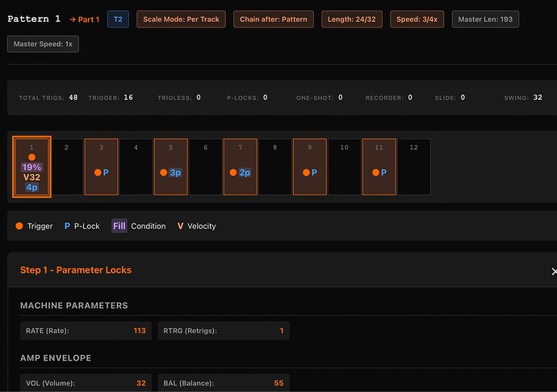The image size is (557, 392).
Task: Click the 4p lock badge on step 1
Action: point(31,187)
